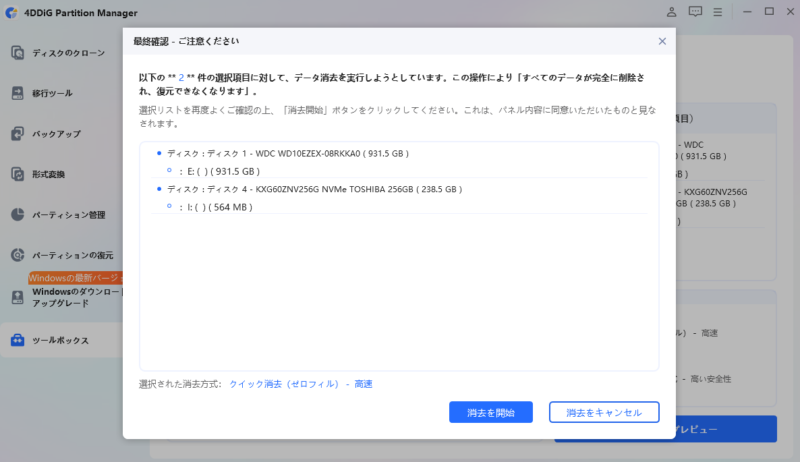
Task: Click the パーティション管理 pie chart icon
Action: point(17,214)
